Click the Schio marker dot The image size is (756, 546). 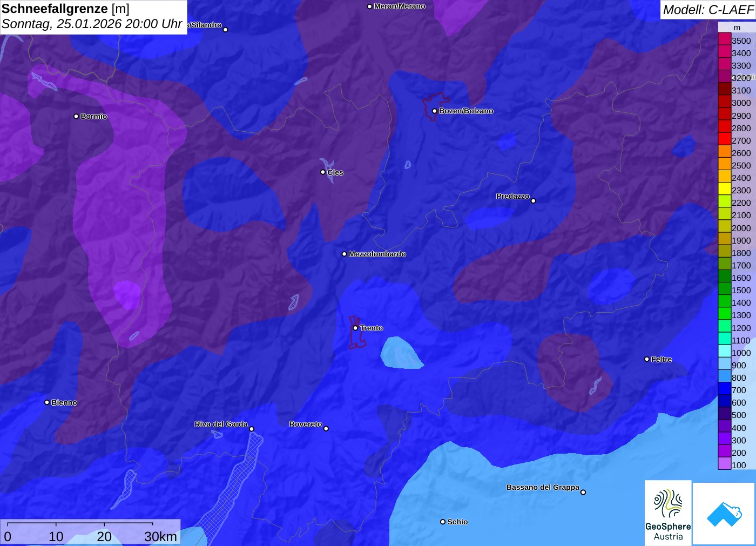coord(443,522)
